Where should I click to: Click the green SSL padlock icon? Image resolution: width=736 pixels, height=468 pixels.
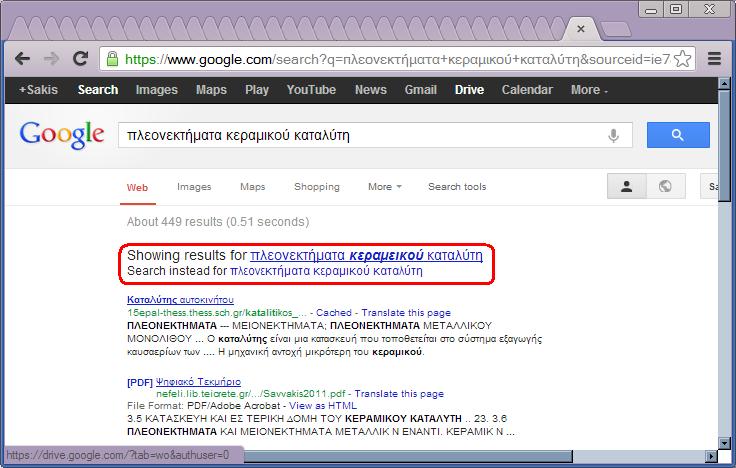[112, 59]
